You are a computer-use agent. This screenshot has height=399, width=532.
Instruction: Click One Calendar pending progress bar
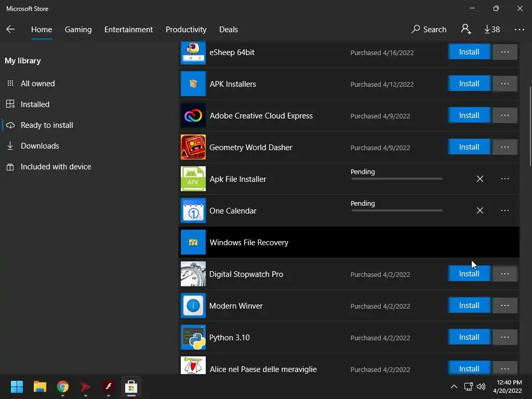396,210
